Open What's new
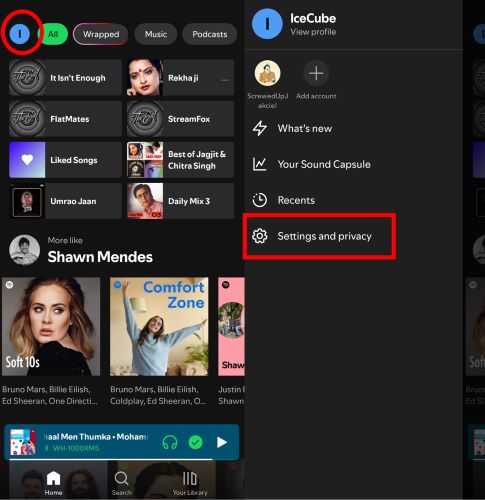Image resolution: width=485 pixels, height=500 pixels. [x=292, y=128]
